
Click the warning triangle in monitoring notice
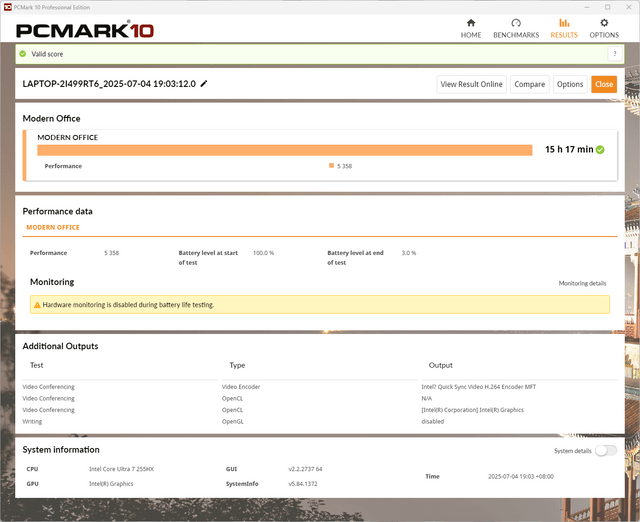[x=37, y=305]
